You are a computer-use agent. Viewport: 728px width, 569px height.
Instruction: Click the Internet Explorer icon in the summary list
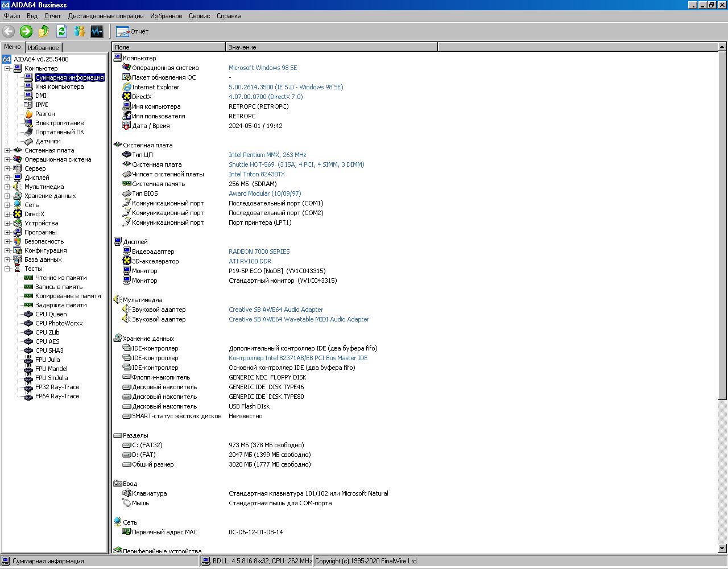coord(127,87)
